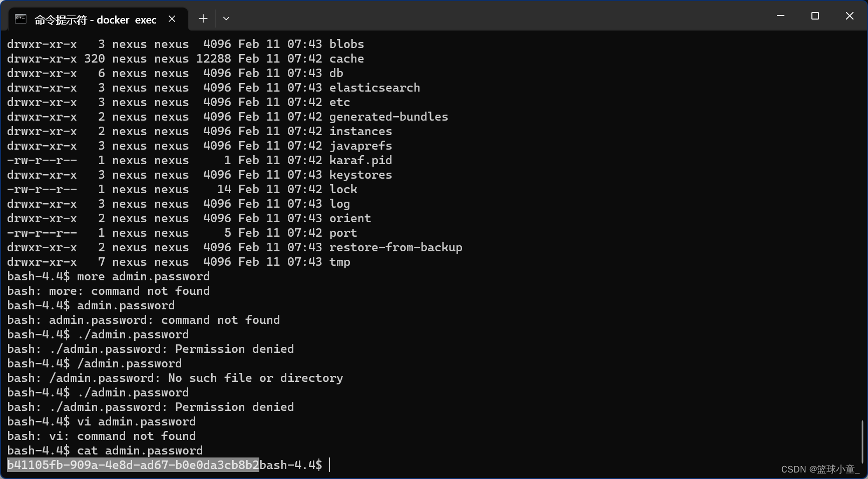Click the terminal icon in the tab
The image size is (868, 479).
pos(21,19)
